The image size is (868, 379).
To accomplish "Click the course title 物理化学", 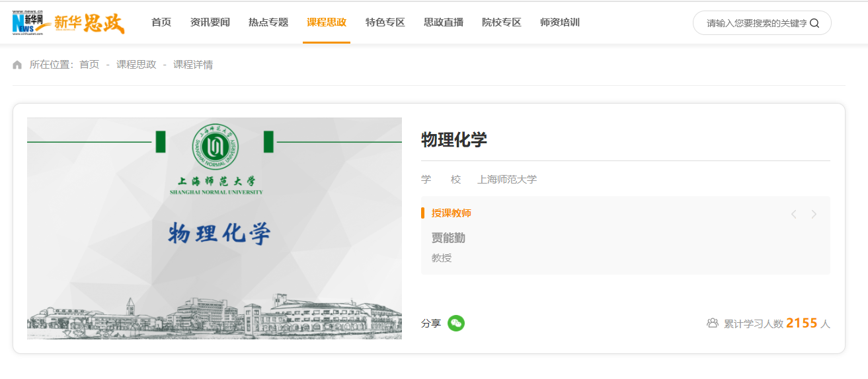I will pyautogui.click(x=454, y=140).
